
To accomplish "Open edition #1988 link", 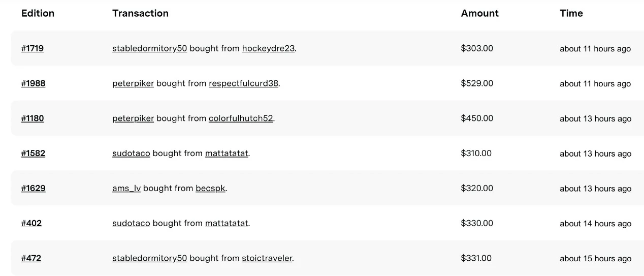I will 33,83.
